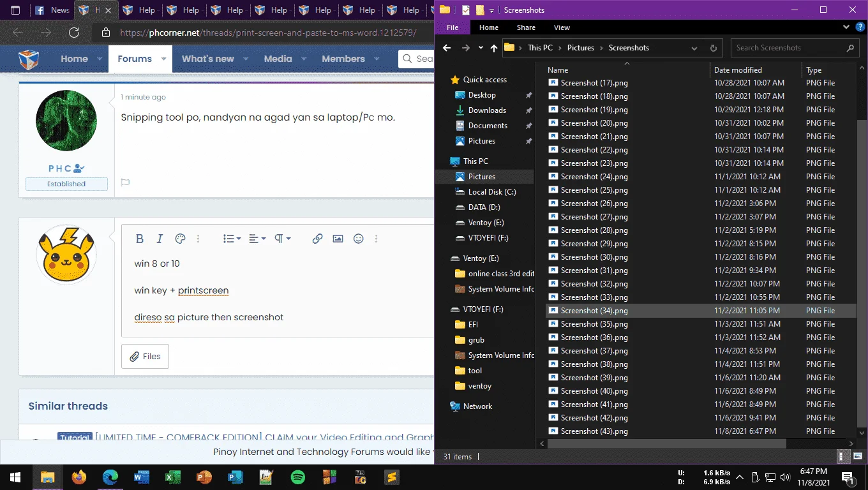Viewport: 868px width, 490px height.
Task: Open the List formatting dropdown
Action: coord(232,239)
